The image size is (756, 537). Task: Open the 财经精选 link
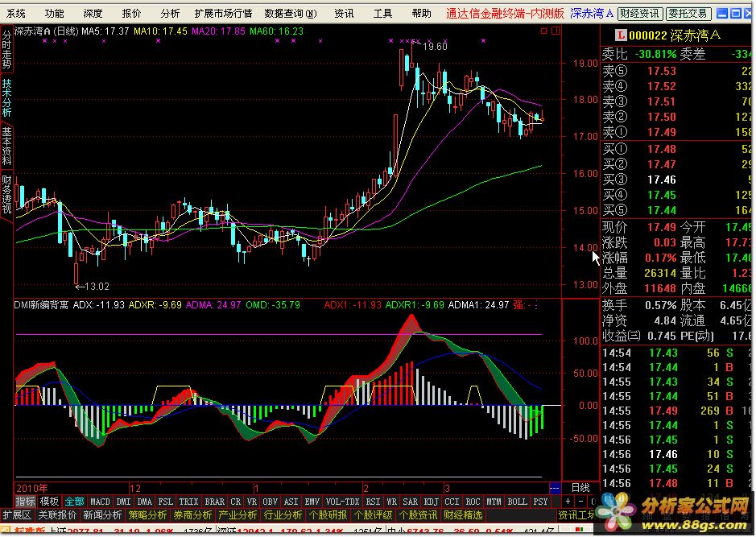(x=463, y=515)
